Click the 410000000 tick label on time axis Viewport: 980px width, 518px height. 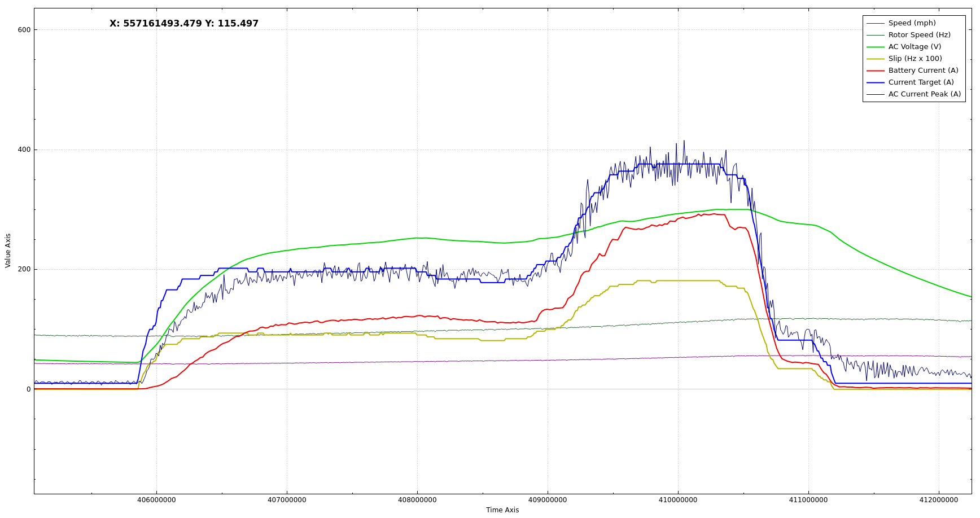[x=678, y=500]
